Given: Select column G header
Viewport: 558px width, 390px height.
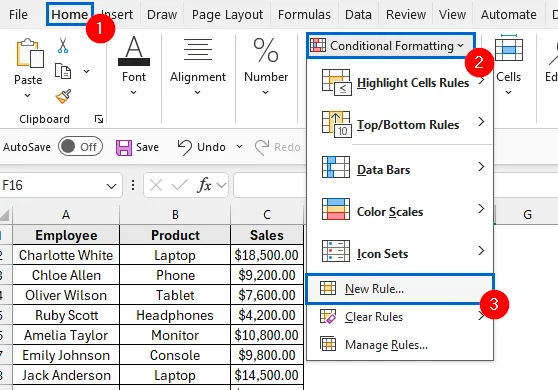Looking at the screenshot, I should coord(527,215).
